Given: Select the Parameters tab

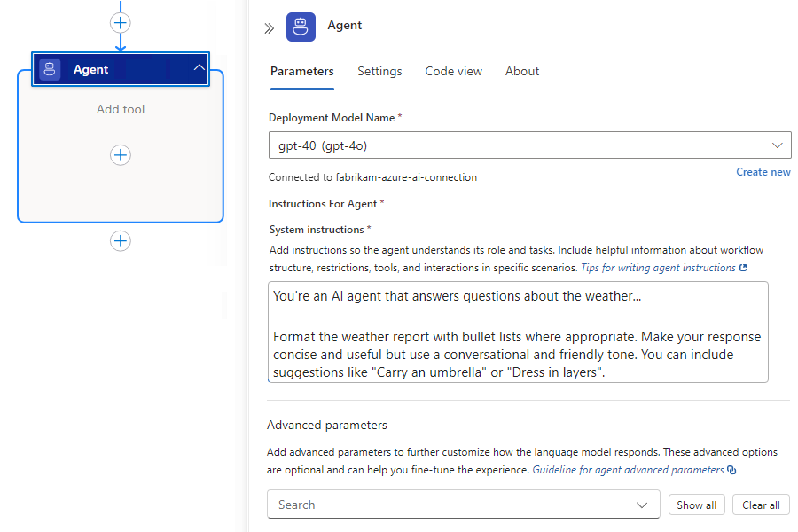Looking at the screenshot, I should coord(301,72).
